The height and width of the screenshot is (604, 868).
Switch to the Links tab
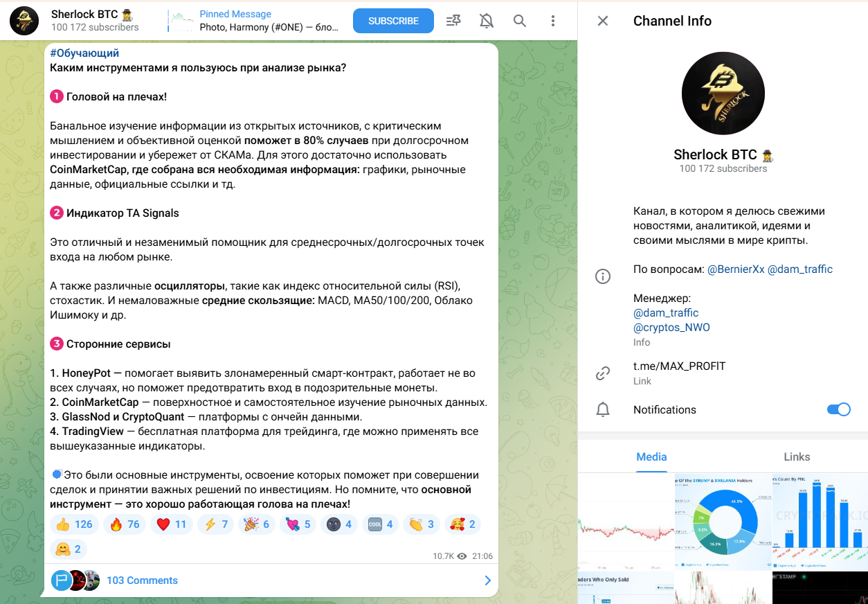point(797,457)
